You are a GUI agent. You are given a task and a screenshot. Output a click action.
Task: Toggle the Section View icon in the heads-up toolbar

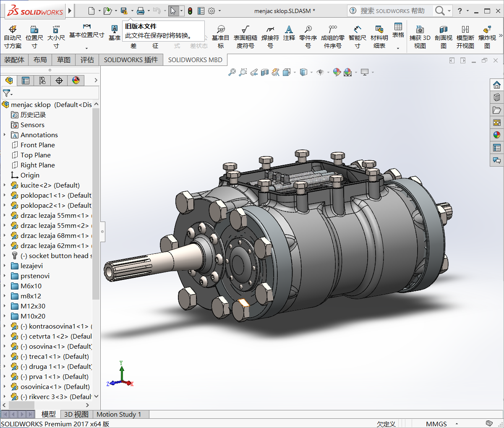tap(265, 73)
